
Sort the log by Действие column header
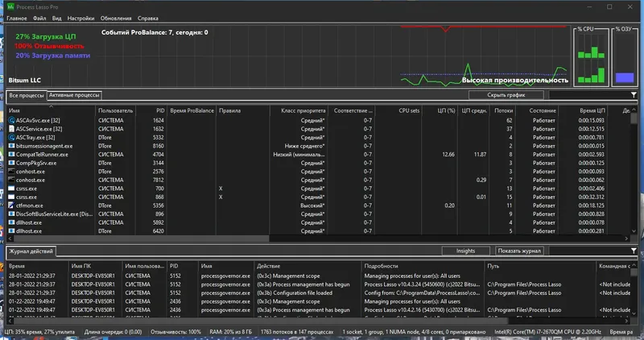pyautogui.click(x=308, y=266)
